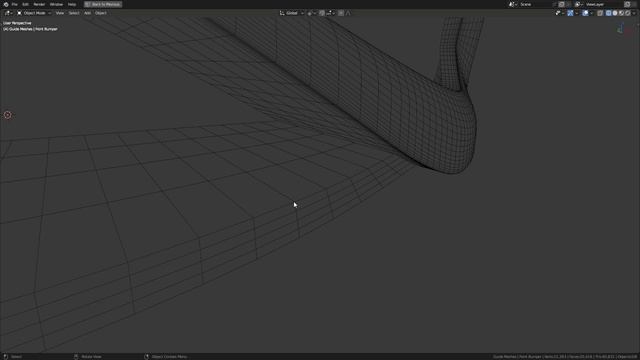Click the add view layer icon

click(627, 4)
